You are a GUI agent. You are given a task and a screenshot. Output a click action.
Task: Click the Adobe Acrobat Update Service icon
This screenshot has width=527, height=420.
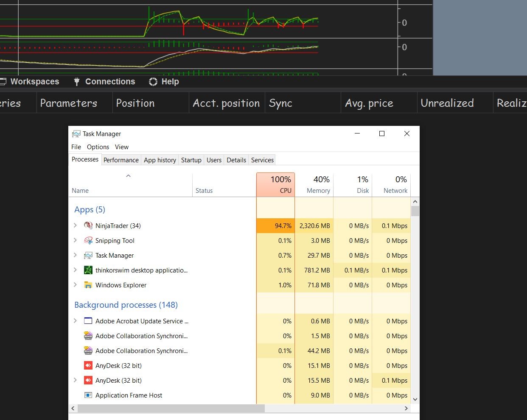pos(88,321)
